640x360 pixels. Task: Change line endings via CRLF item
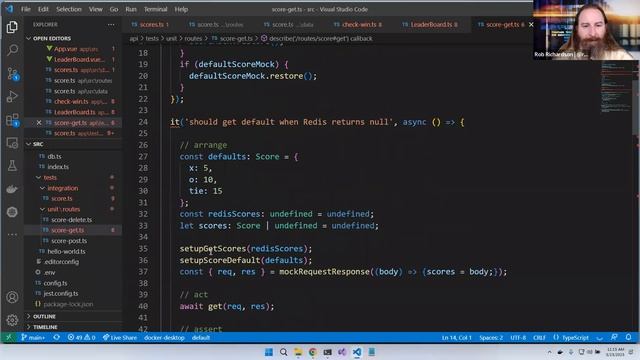pos(539,338)
